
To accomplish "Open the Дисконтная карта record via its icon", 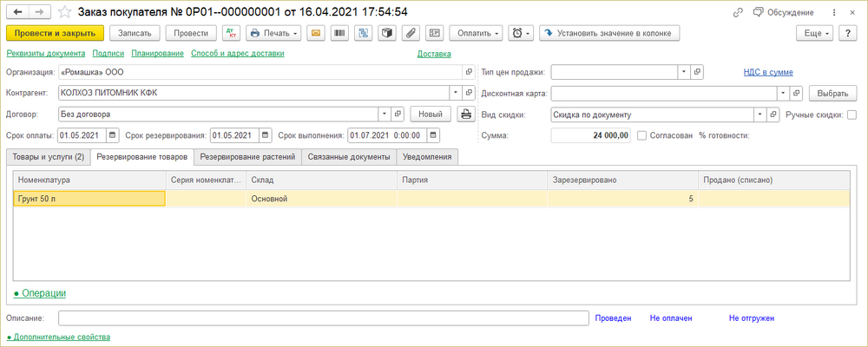I will [796, 93].
